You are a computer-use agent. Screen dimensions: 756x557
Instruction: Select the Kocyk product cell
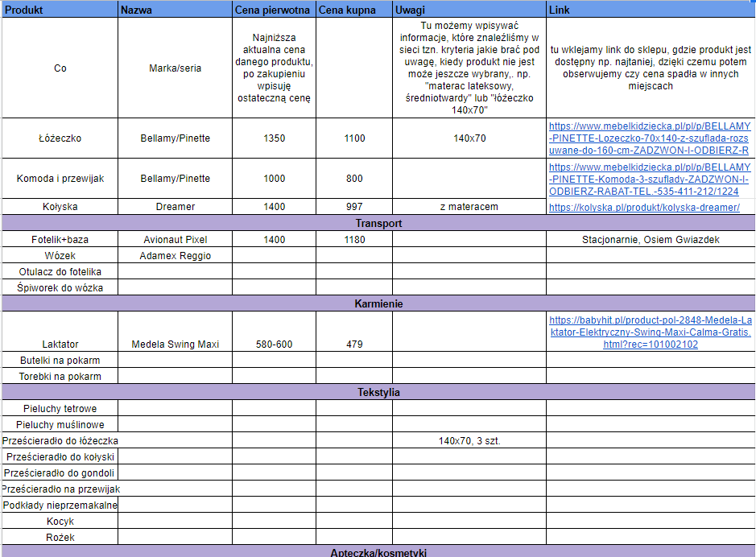tap(60, 522)
